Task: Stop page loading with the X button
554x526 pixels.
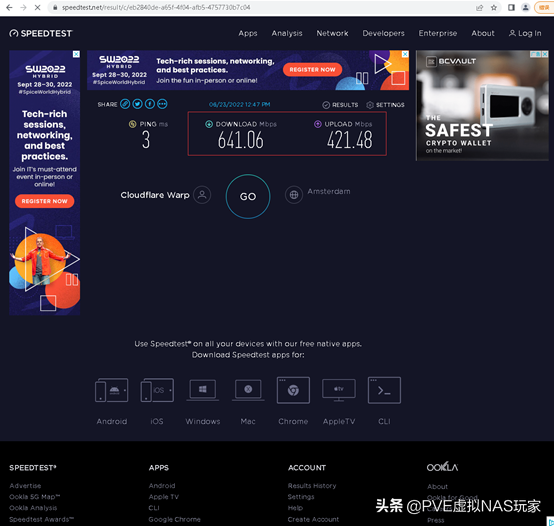Action: coord(37,7)
